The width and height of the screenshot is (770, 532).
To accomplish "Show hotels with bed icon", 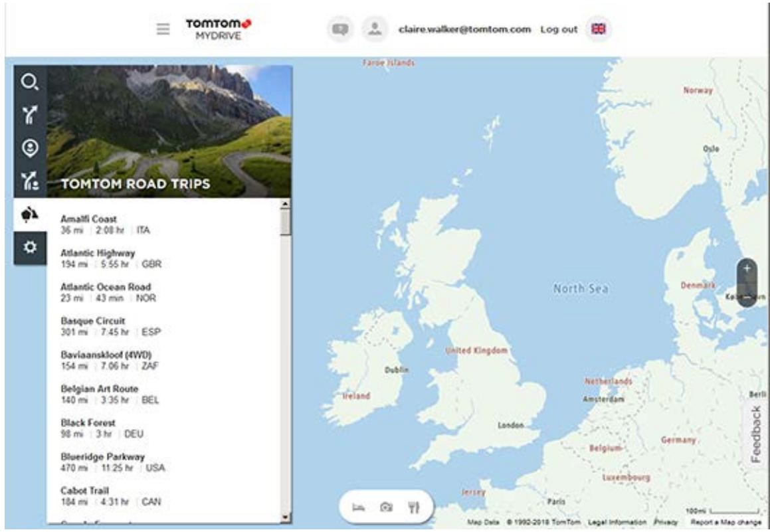I will pyautogui.click(x=359, y=507).
